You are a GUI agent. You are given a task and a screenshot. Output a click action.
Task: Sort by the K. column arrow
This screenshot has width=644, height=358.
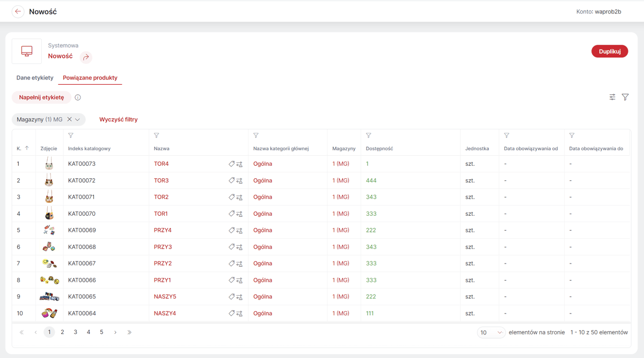(x=27, y=148)
